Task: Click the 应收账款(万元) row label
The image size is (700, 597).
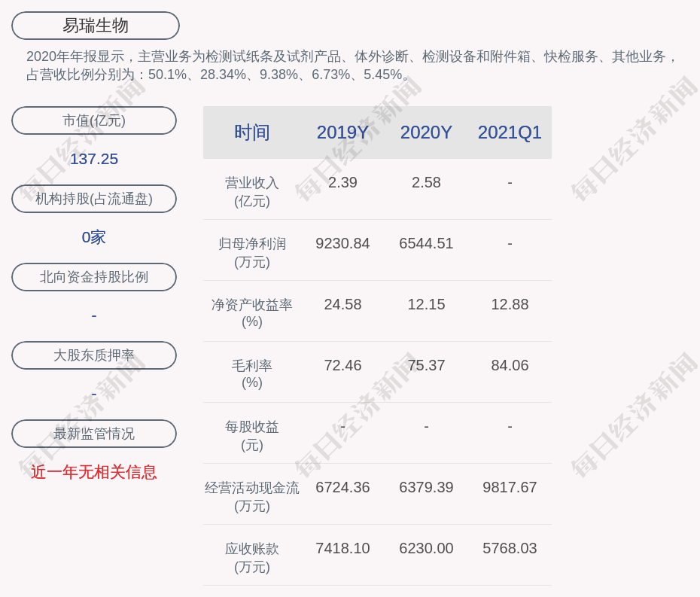Action: [252, 558]
